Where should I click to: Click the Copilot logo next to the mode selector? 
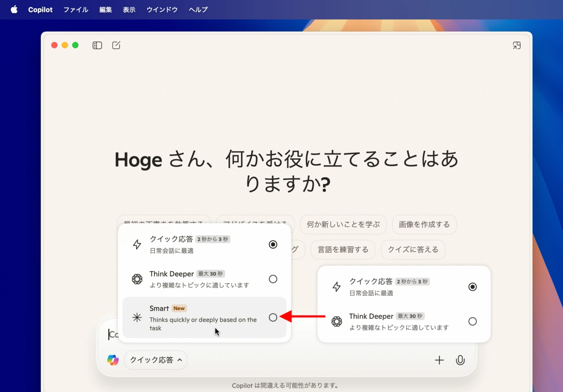click(113, 360)
